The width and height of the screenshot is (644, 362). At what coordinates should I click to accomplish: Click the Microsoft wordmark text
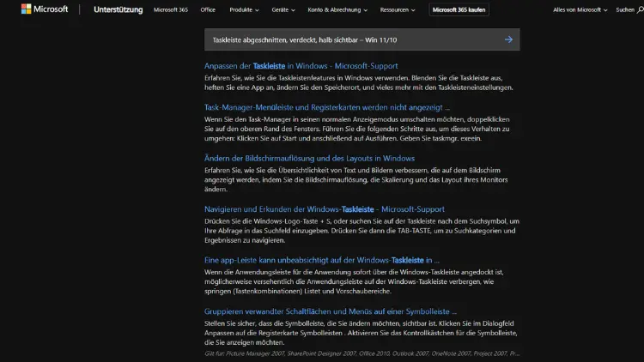pyautogui.click(x=51, y=9)
